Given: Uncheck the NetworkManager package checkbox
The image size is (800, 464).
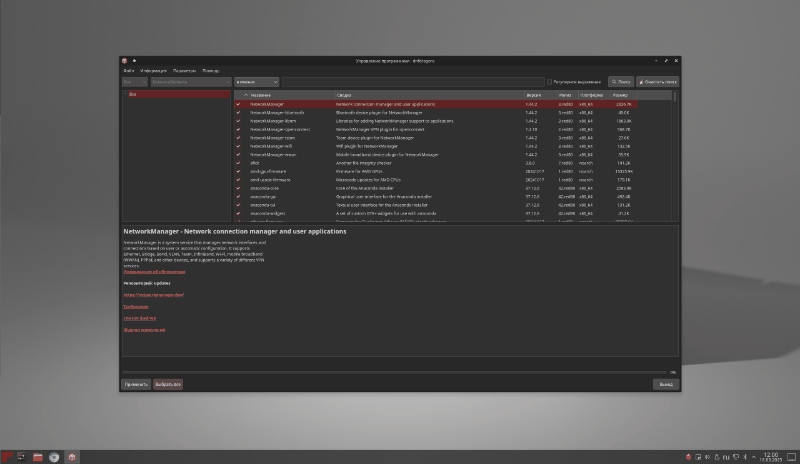Looking at the screenshot, I should tap(238, 104).
